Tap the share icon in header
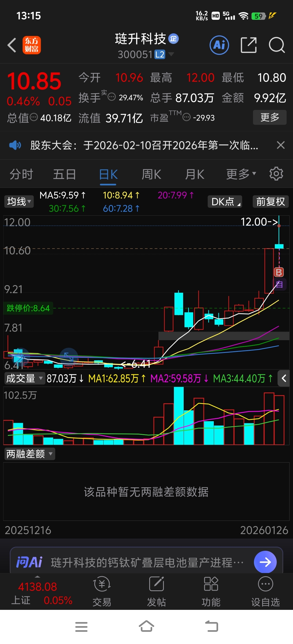The height and width of the screenshot is (644, 293). [x=249, y=45]
